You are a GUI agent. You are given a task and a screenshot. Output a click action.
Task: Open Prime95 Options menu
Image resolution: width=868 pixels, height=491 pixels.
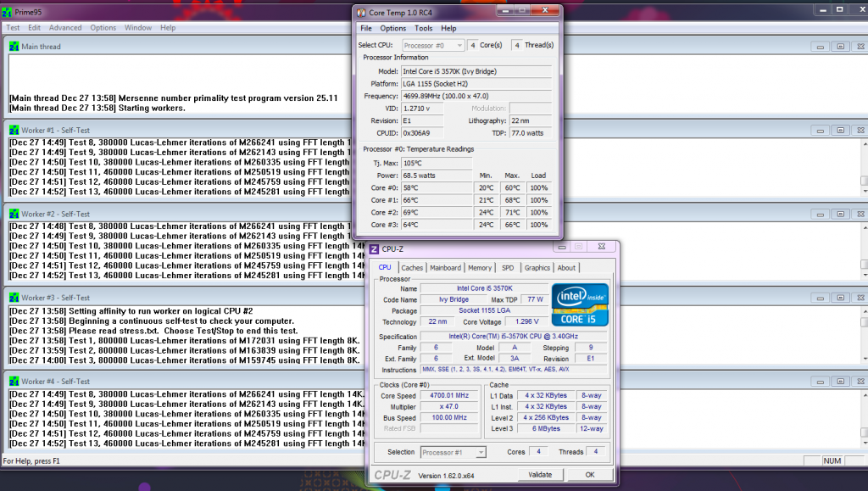103,28
